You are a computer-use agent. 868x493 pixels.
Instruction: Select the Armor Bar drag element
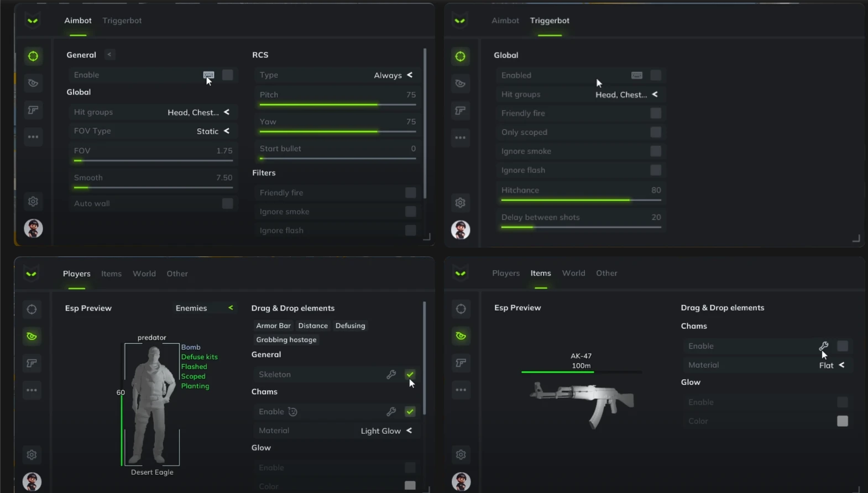coord(273,326)
